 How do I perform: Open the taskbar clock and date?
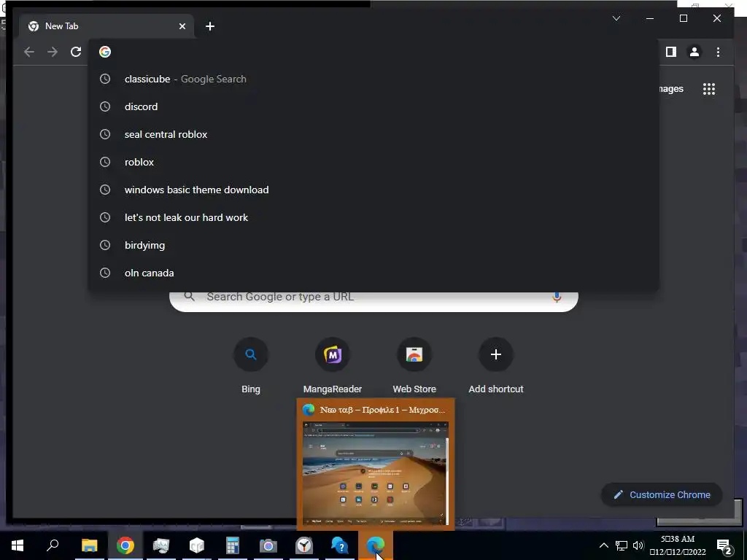click(678, 545)
